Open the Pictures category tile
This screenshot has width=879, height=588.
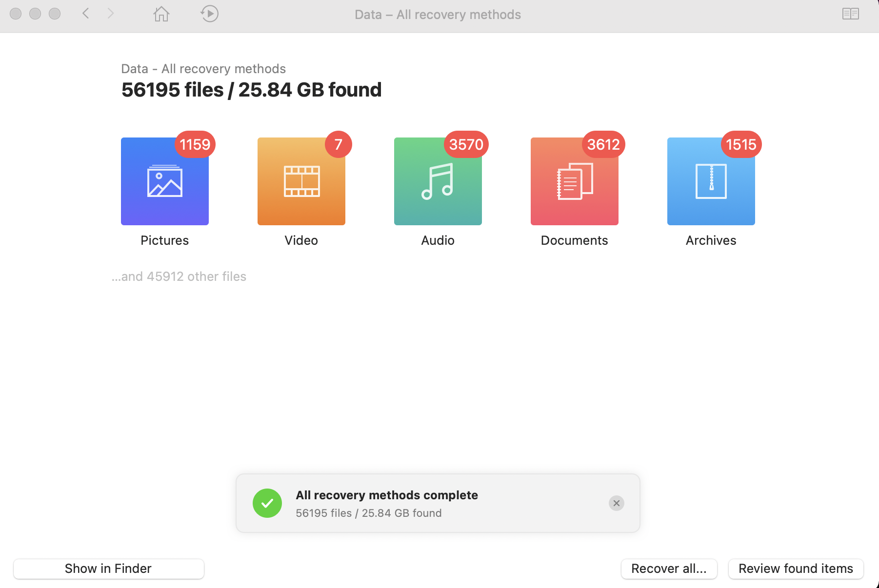pyautogui.click(x=164, y=181)
